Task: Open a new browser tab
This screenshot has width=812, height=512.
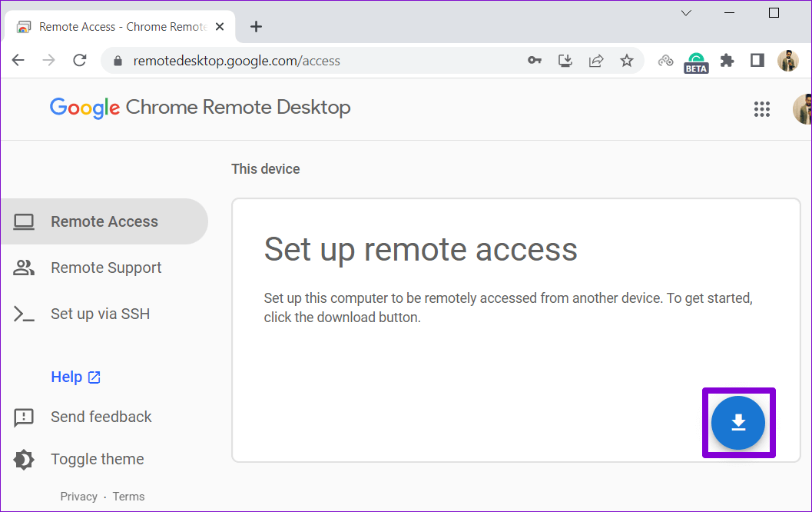Action: pyautogui.click(x=256, y=27)
